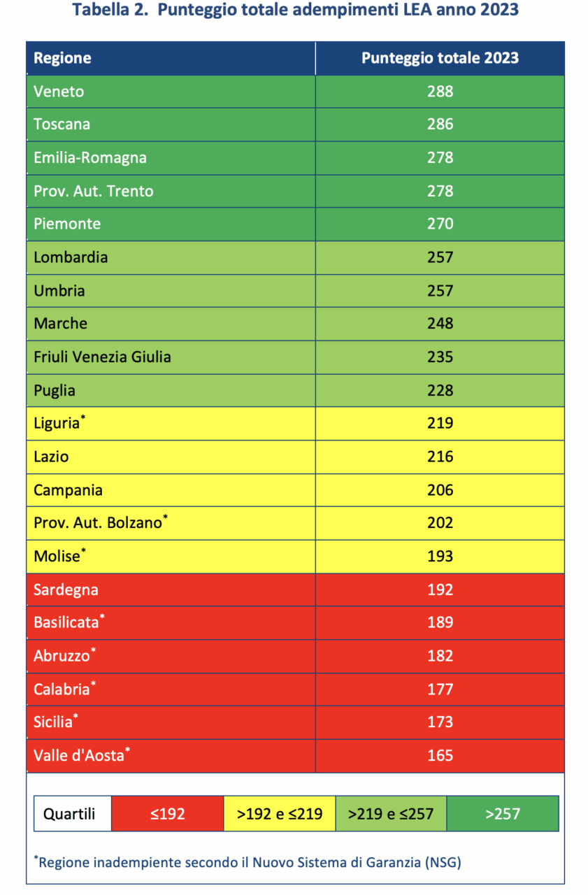Click the light green >219 e ≤257 legend cell

(391, 813)
